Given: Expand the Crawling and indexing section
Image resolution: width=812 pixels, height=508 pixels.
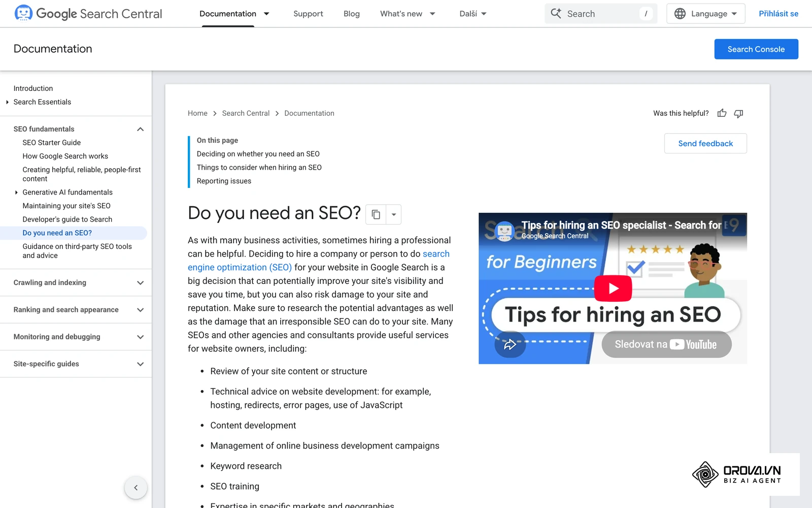Looking at the screenshot, I should click(x=141, y=283).
